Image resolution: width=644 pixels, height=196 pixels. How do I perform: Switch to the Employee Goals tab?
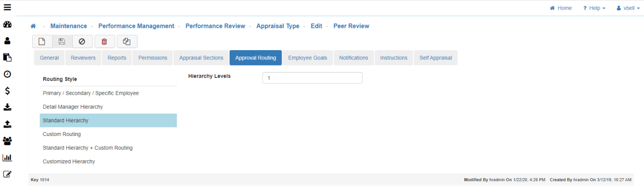(x=307, y=58)
